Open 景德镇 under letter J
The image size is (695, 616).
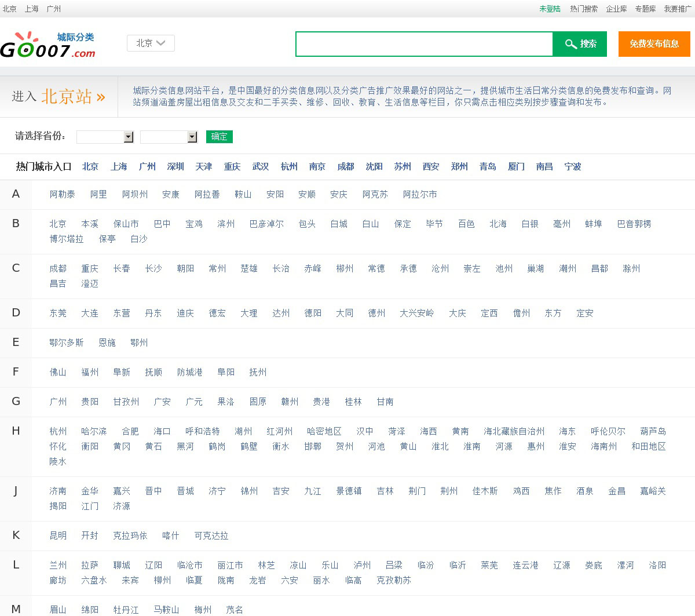[349, 491]
